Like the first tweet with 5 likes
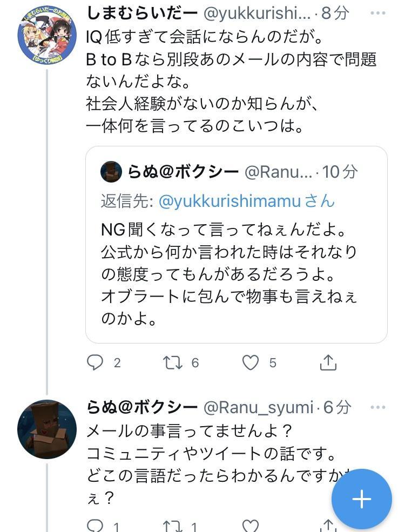The width and height of the screenshot is (405, 532). [250, 362]
